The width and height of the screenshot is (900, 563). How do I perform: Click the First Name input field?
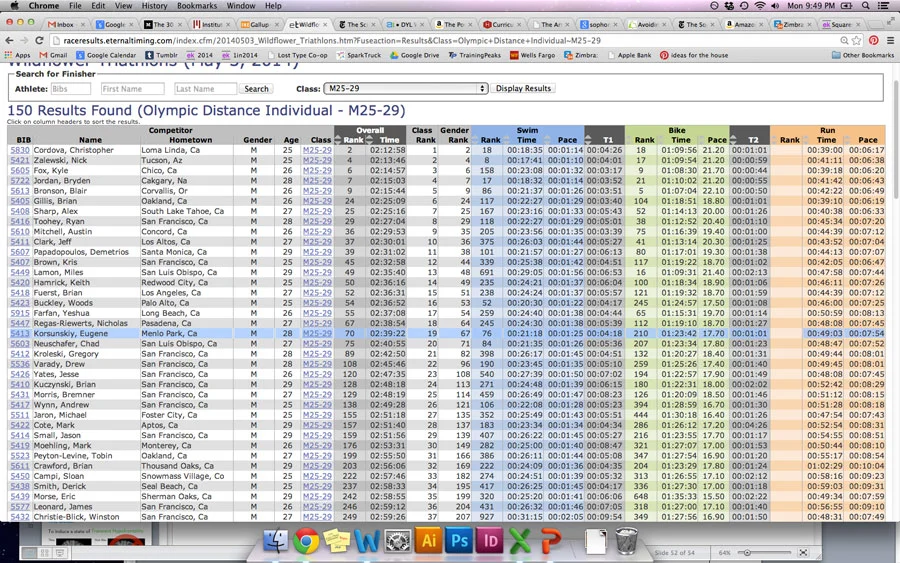(132, 89)
